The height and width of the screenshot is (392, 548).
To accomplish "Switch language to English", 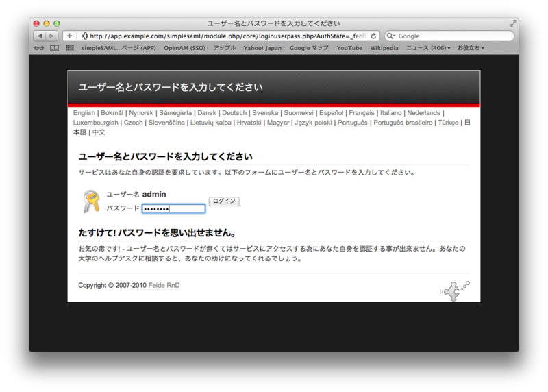I will [84, 113].
